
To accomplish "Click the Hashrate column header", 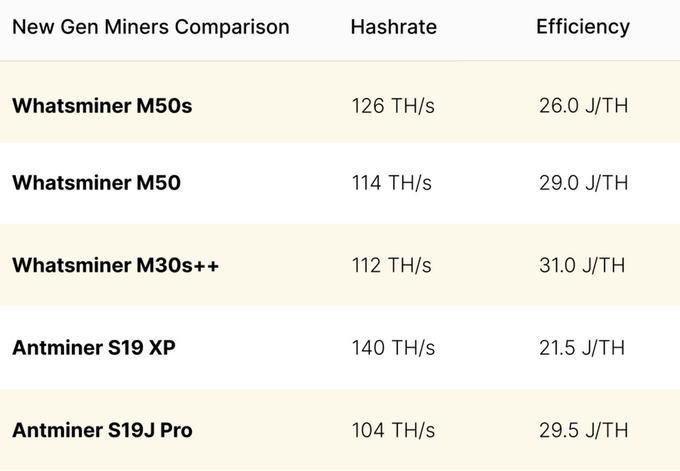I will point(393,27).
